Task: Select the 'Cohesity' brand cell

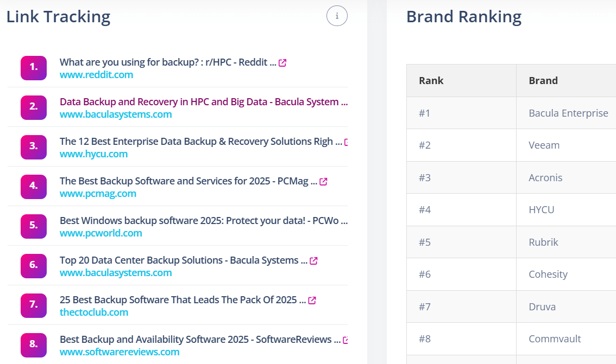Action: tap(566, 274)
